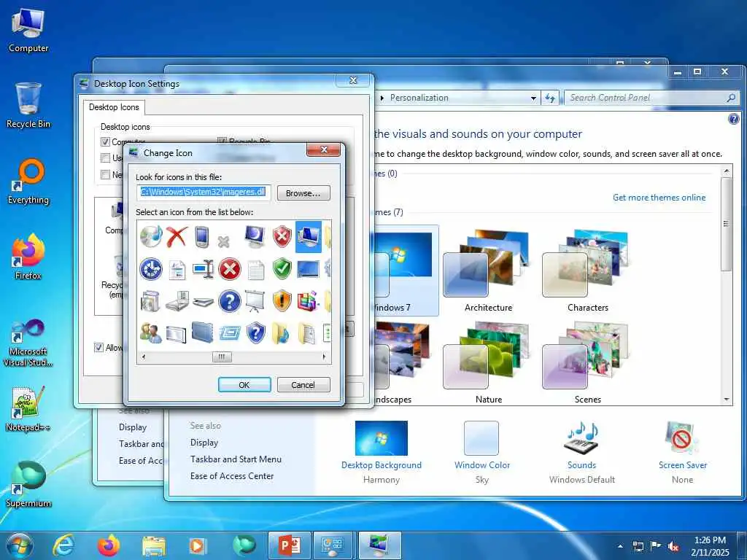
Task: Pick the flatbed scanner icon
Action: click(x=204, y=303)
